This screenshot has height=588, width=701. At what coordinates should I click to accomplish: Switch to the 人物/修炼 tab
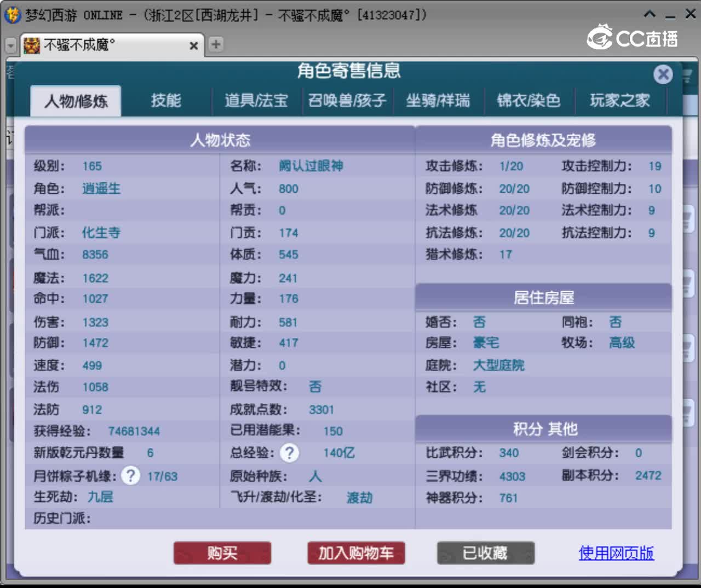pyautogui.click(x=76, y=101)
